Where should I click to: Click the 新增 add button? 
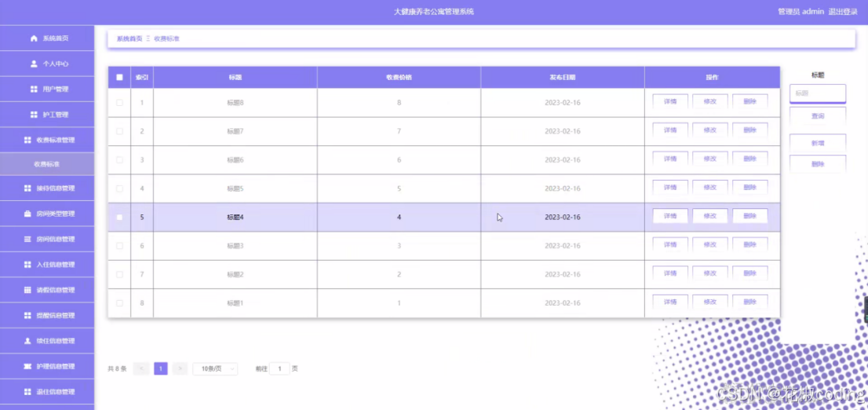[x=818, y=143]
